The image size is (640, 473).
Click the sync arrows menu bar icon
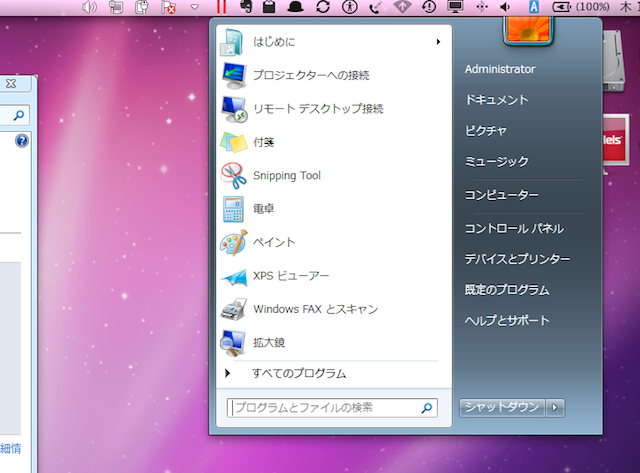323,7
